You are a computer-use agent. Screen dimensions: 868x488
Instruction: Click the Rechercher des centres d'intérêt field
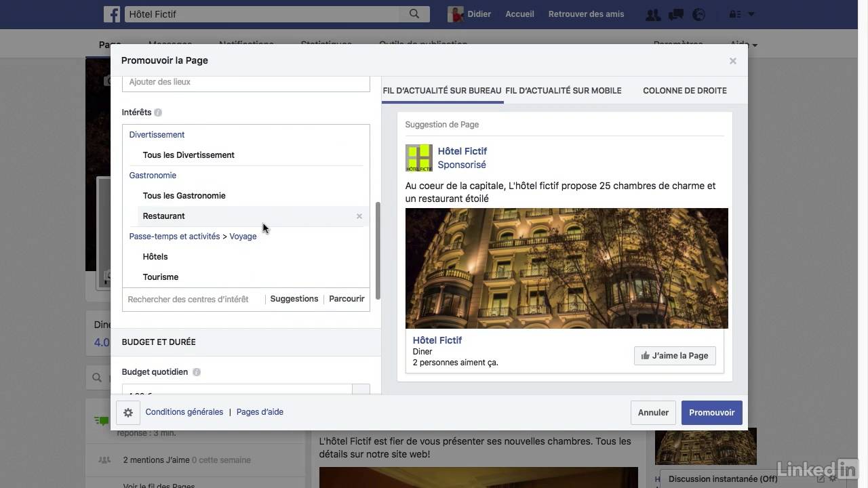[194, 300]
